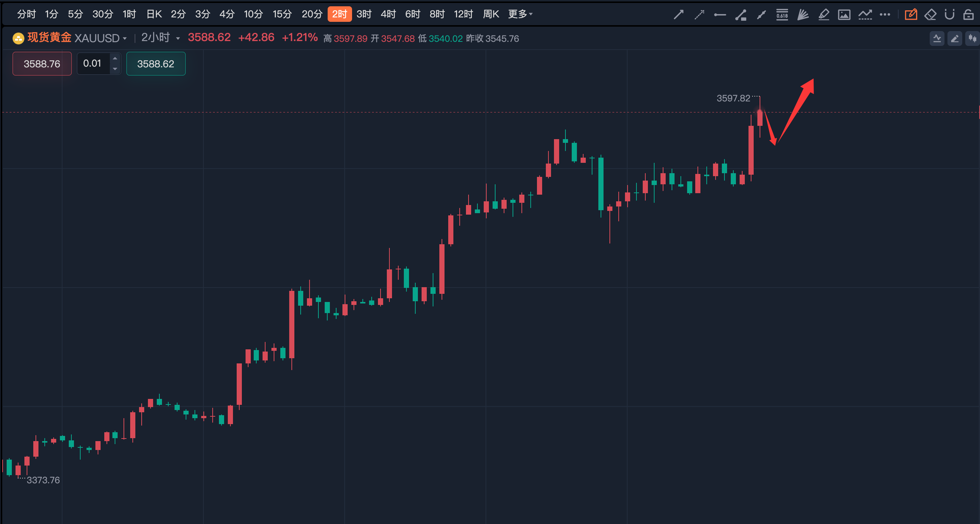Select the segment line with nodes tool
This screenshot has height=524, width=980.
(761, 14)
